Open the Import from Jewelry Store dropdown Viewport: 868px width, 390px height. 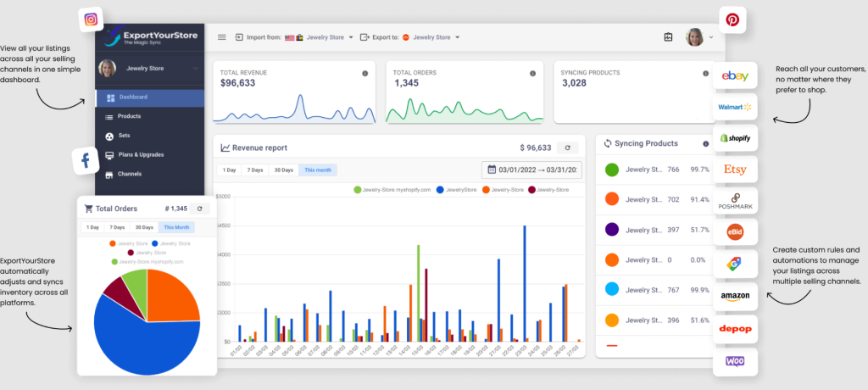[330, 37]
